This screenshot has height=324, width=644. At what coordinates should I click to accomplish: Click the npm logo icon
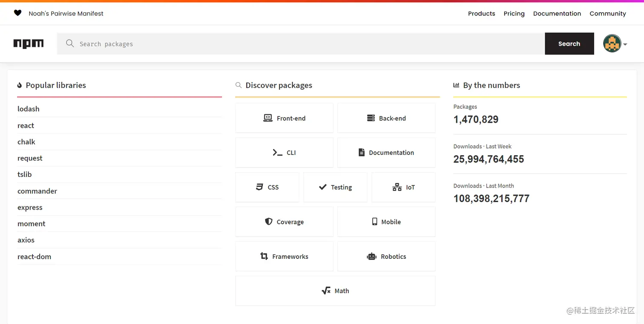coord(29,43)
